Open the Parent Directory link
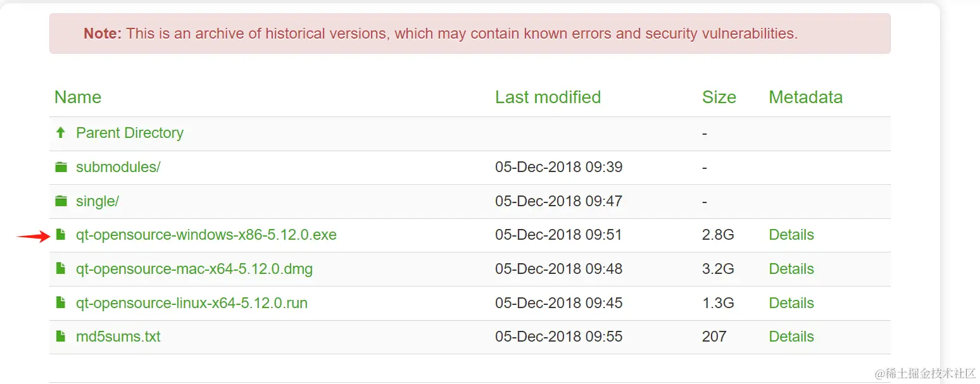 [130, 133]
